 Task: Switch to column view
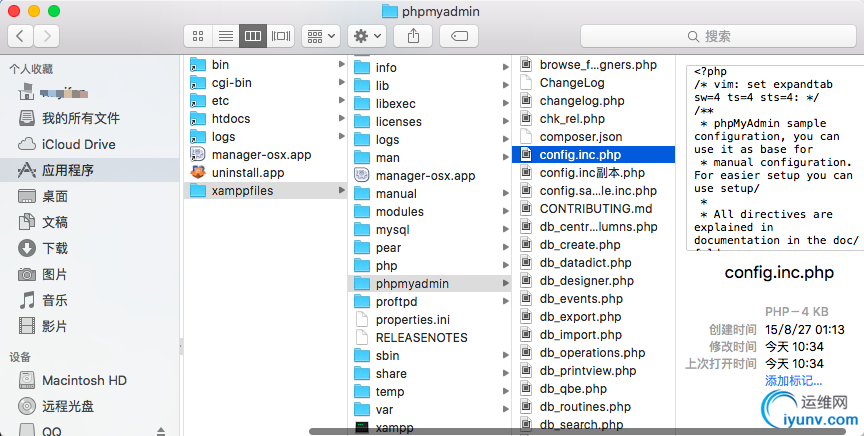coord(253,36)
